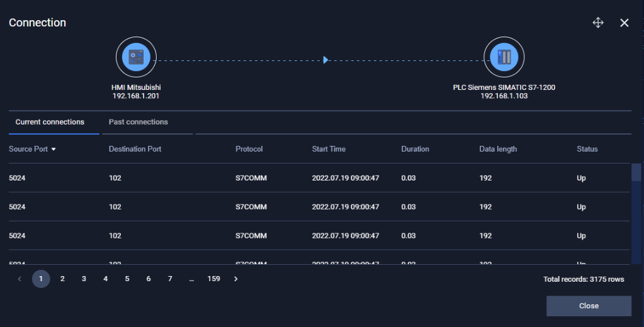Select page 1 in pagination

41,279
